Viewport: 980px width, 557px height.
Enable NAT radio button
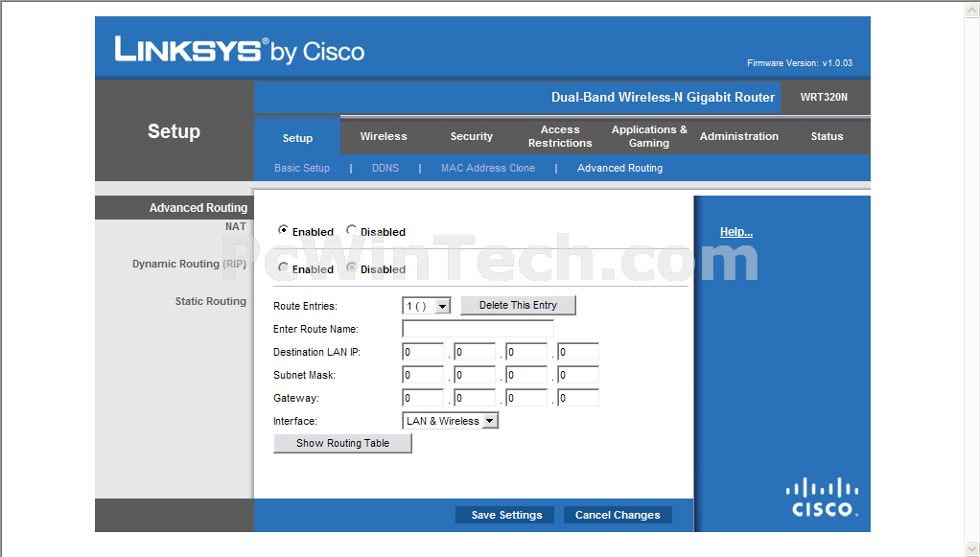click(283, 231)
